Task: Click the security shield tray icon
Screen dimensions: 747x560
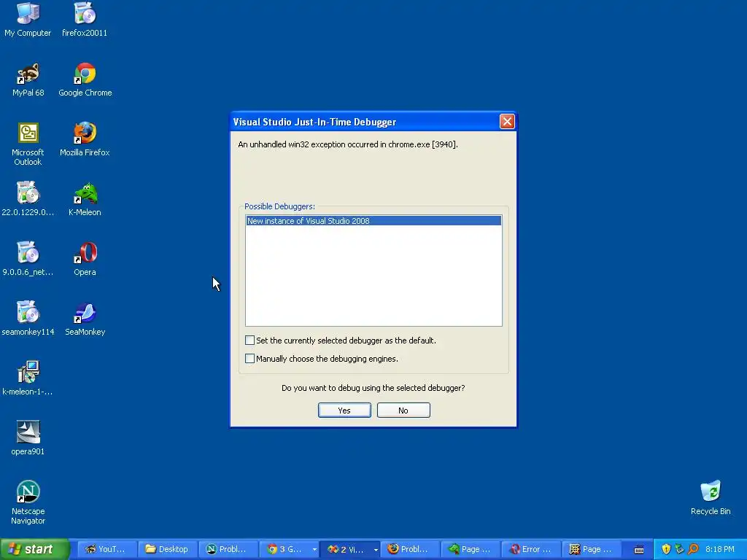Action: tap(666, 549)
